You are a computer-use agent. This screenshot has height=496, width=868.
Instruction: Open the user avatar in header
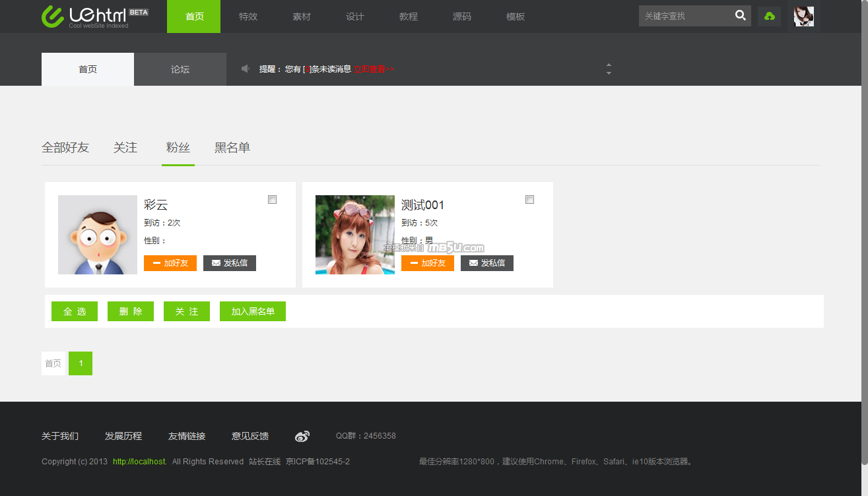[803, 16]
